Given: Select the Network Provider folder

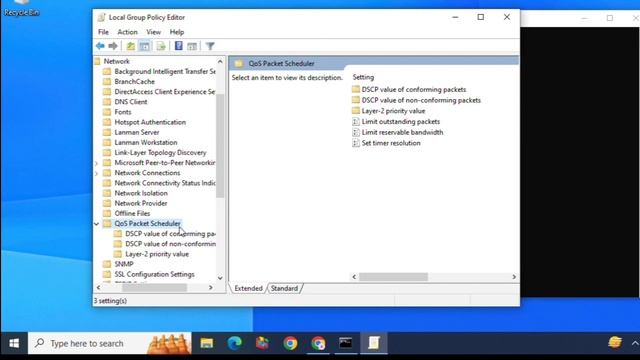Looking at the screenshot, I should coord(141,203).
